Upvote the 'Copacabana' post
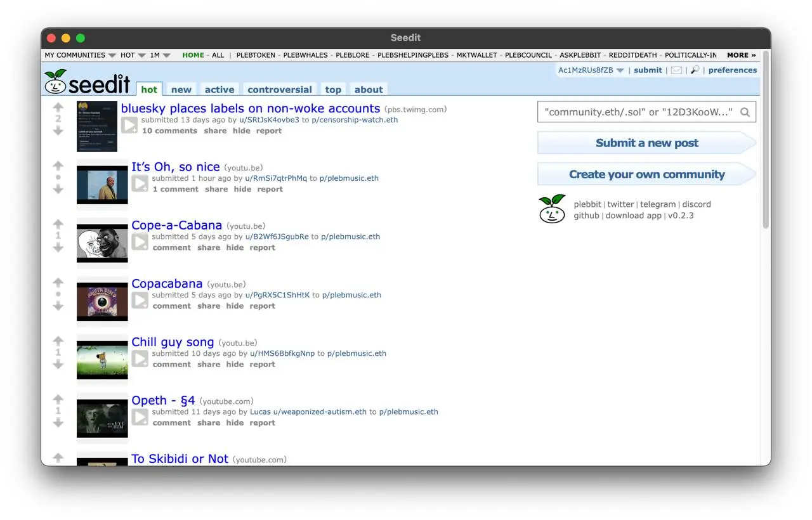This screenshot has height=520, width=812. point(58,282)
